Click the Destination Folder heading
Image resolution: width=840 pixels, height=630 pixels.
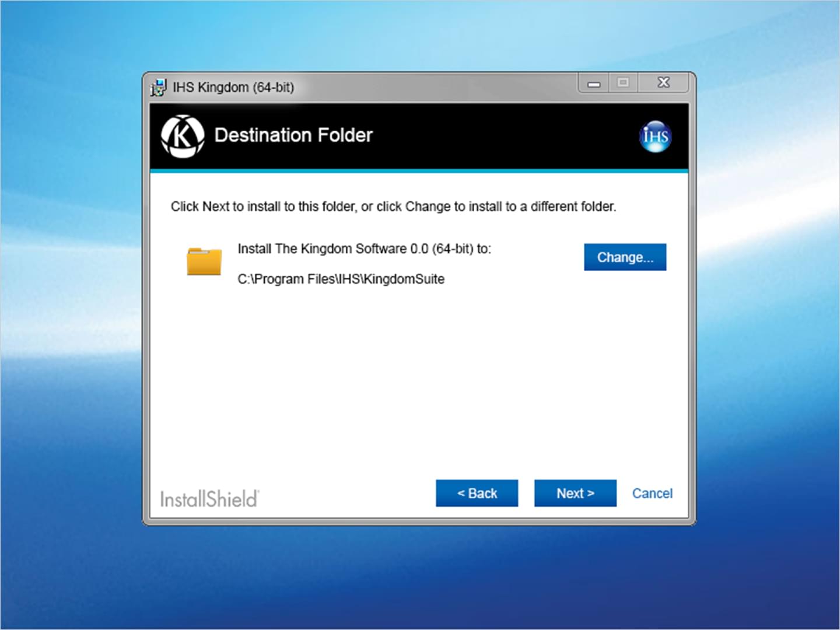click(293, 135)
